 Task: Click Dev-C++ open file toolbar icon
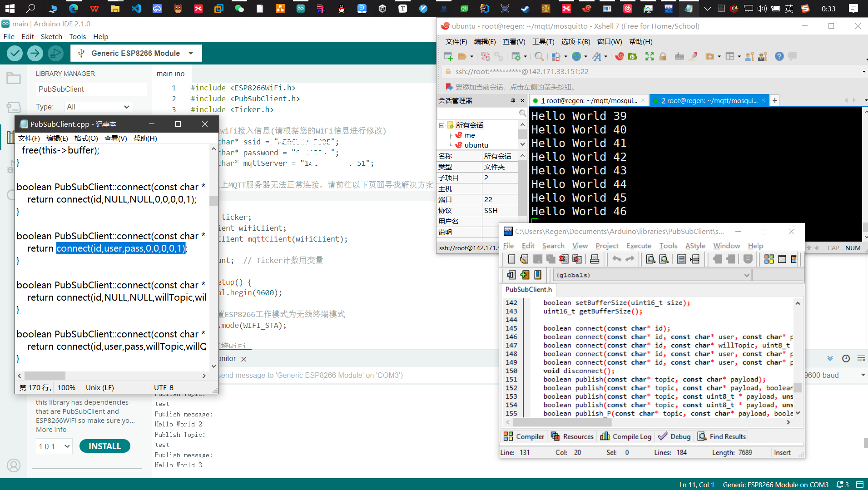[524, 259]
